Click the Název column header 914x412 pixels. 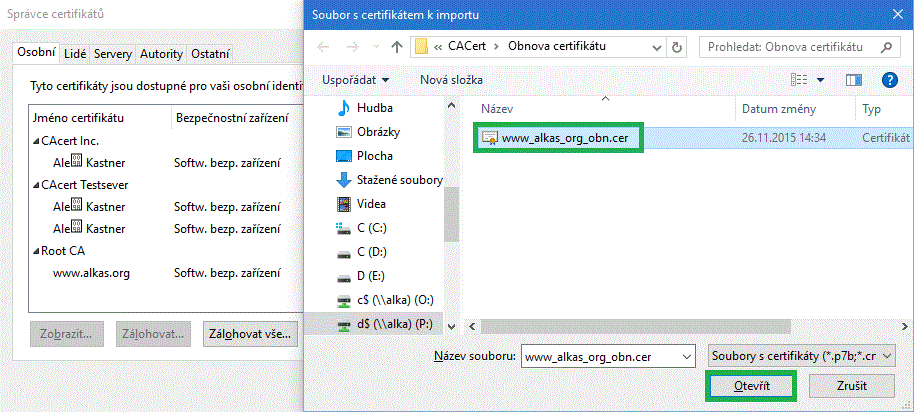click(x=498, y=108)
